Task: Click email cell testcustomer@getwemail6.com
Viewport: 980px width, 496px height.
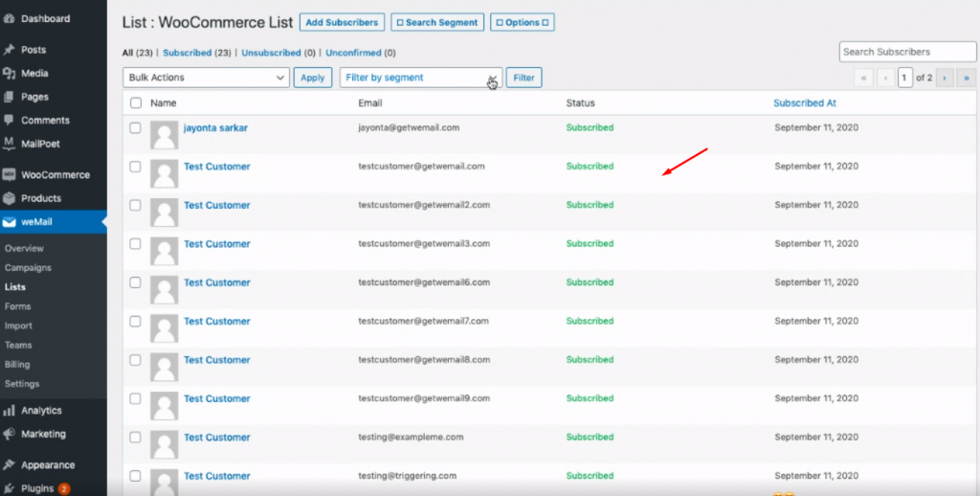Action: [x=424, y=282]
